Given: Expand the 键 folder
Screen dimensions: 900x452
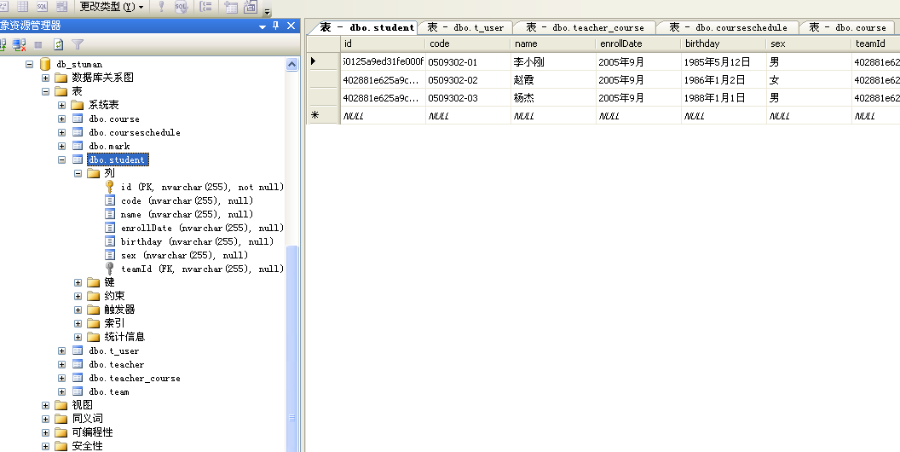Looking at the screenshot, I should point(77,282).
